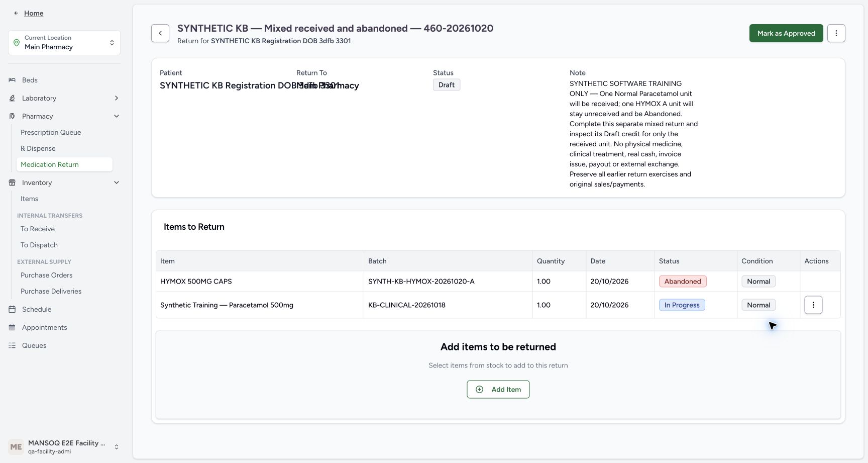868x463 pixels.
Task: Open the To Receive transfers page
Action: click(x=38, y=229)
